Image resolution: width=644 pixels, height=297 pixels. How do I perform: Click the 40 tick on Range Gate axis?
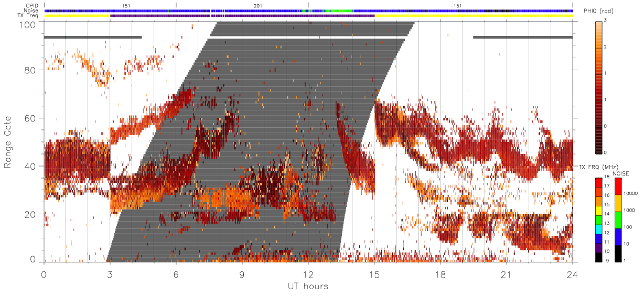point(29,166)
